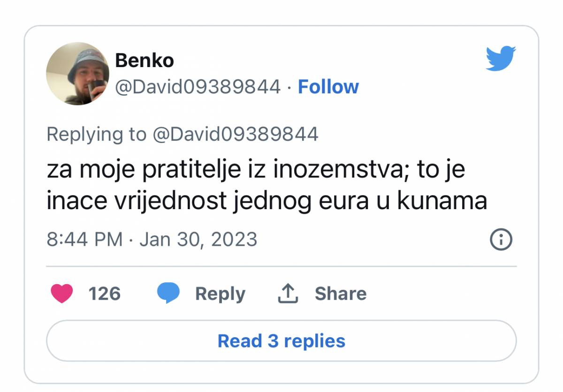Click the mention in the Replying to line
563x392 pixels.
236,134
